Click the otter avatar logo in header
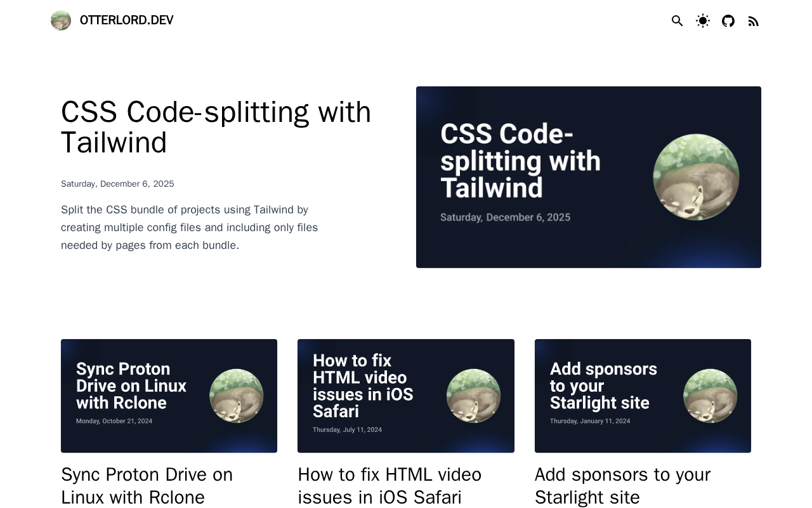 (x=61, y=20)
